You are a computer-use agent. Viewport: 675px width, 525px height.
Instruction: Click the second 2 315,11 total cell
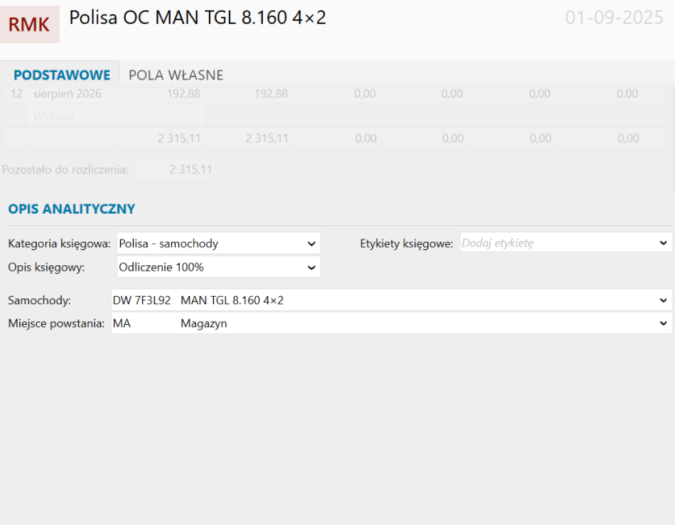click(x=267, y=139)
